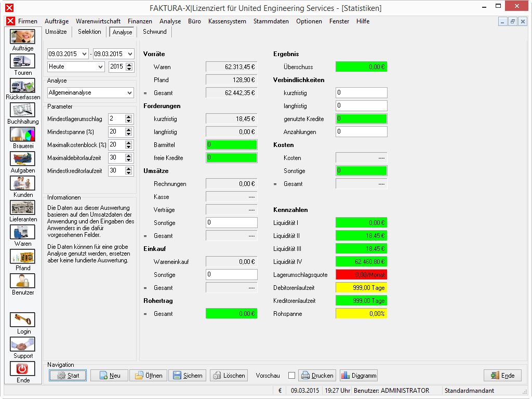Screen dimensions: 532x399
Task: Switch to the Selektion tab
Action: click(x=89, y=32)
